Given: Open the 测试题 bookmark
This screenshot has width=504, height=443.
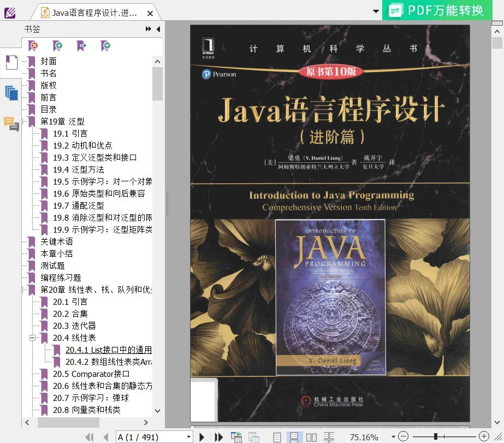Looking at the screenshot, I should tap(53, 266).
